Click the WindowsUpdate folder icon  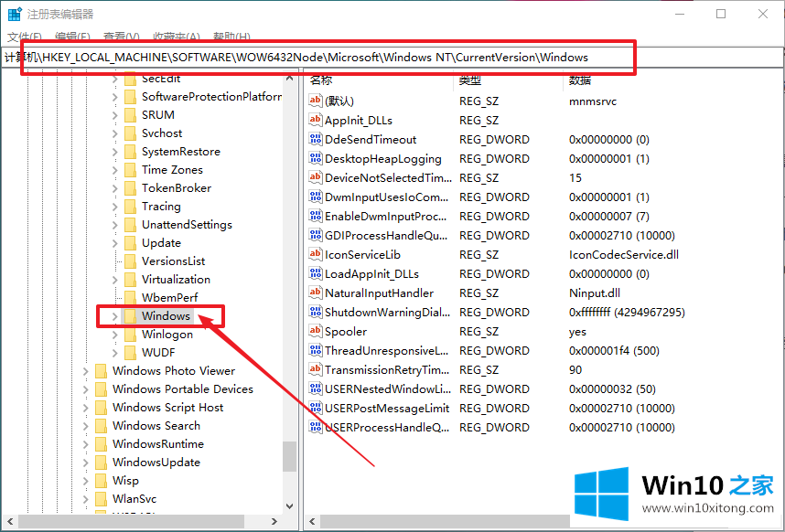(101, 463)
